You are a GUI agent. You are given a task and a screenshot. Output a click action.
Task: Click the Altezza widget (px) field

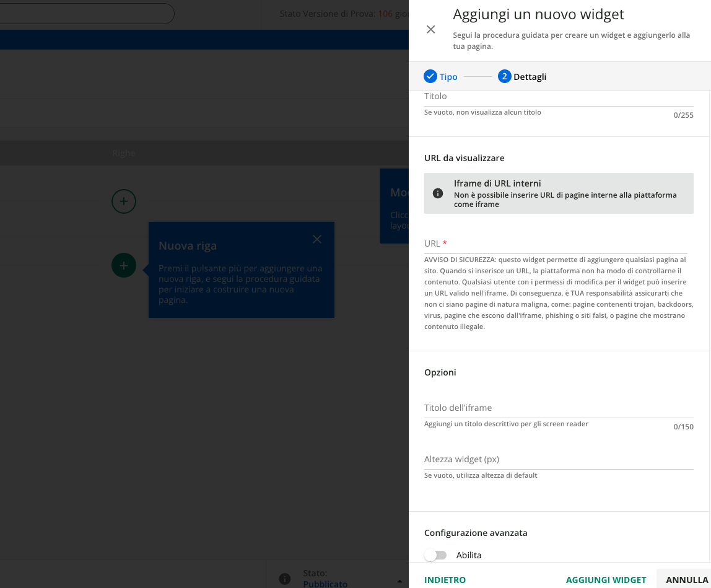pos(557,460)
